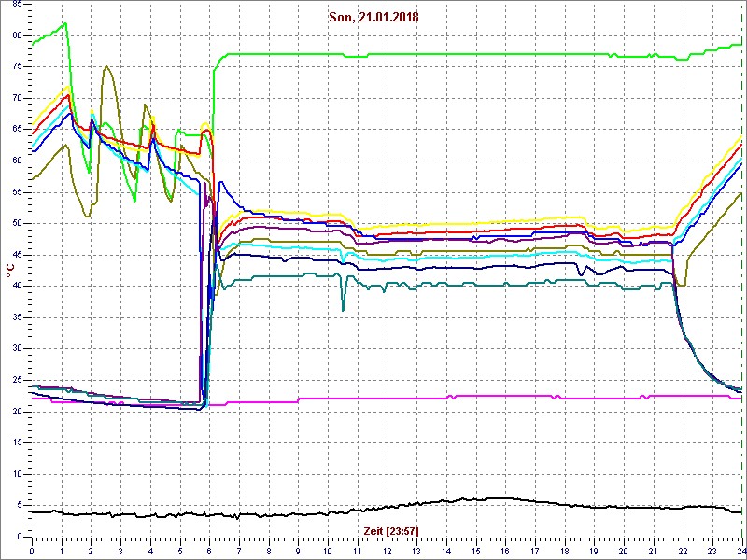Click the "Zeit [23:57]" time axis label
Viewport: 747px width, 560px height.
pos(391,531)
